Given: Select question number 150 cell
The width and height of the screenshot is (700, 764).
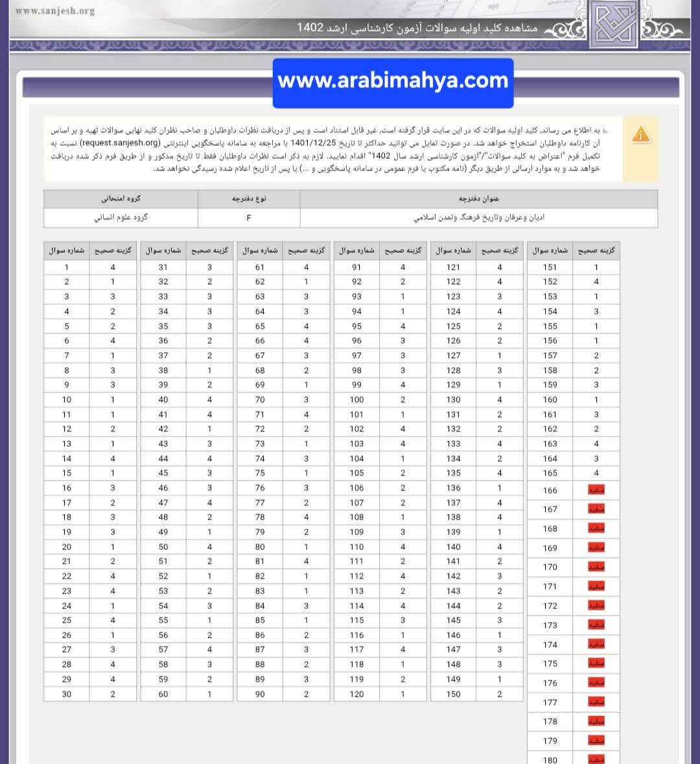Looking at the screenshot, I should pyautogui.click(x=453, y=694).
